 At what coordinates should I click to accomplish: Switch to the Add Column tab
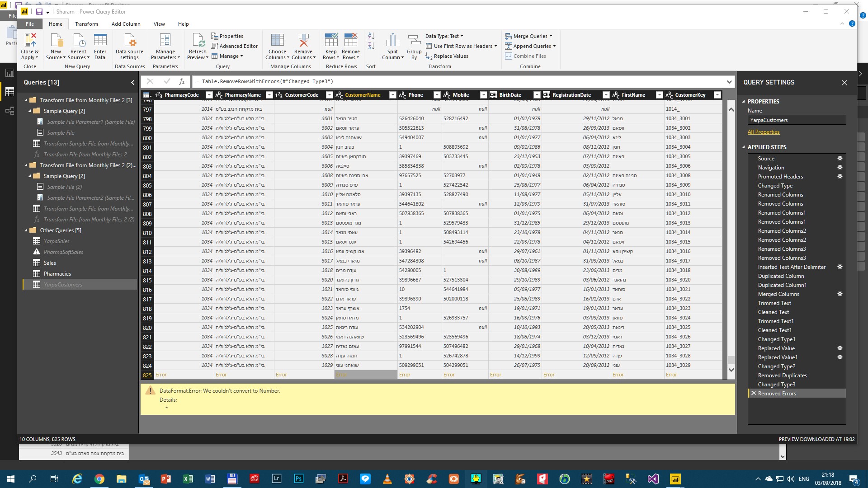pyautogui.click(x=126, y=24)
